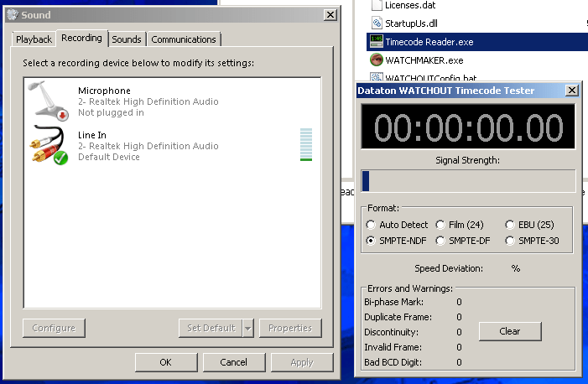588x384 pixels.
Task: Close the Sound dialog
Action: tap(330, 14)
